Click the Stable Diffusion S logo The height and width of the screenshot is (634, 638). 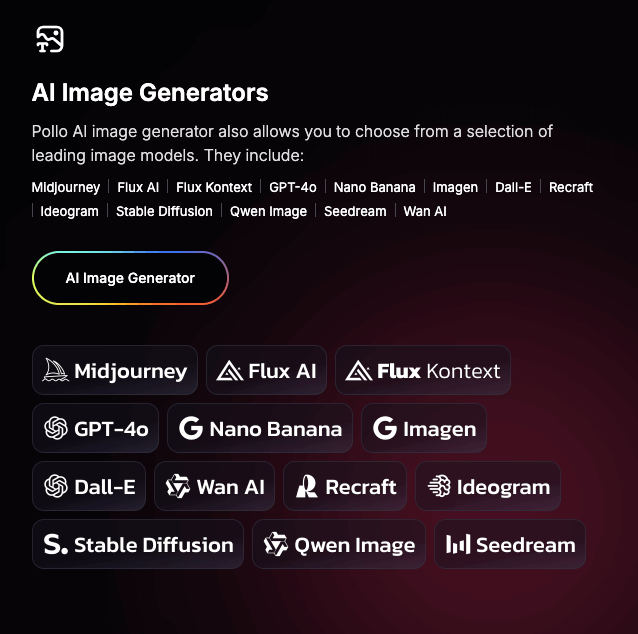tap(56, 545)
